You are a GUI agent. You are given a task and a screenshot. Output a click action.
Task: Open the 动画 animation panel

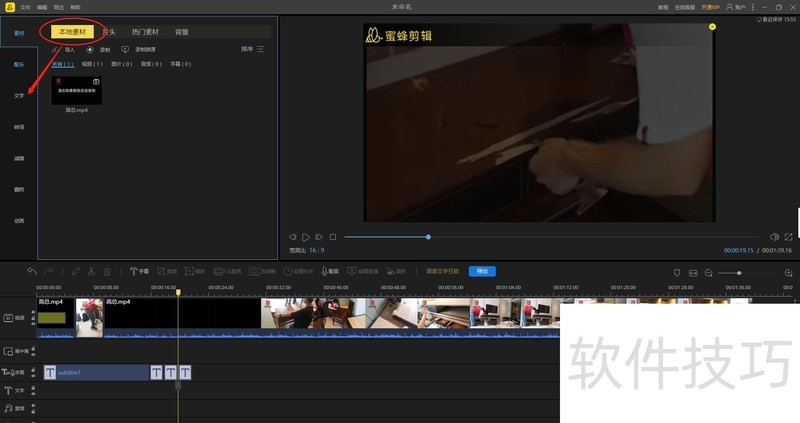(19, 220)
